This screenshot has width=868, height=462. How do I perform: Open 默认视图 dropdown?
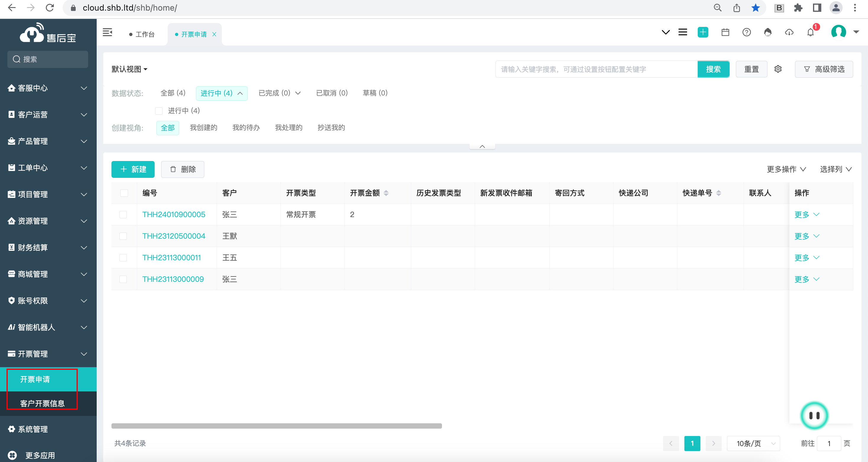coord(130,69)
